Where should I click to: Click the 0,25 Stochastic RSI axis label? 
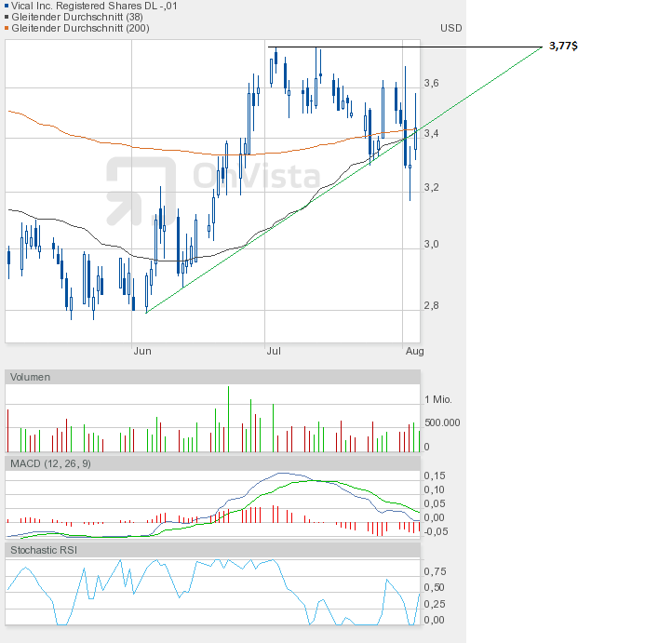coord(435,604)
